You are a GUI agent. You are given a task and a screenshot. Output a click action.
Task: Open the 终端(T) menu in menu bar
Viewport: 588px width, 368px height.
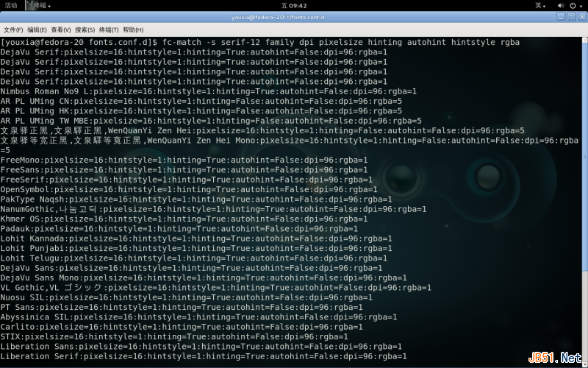click(x=109, y=29)
